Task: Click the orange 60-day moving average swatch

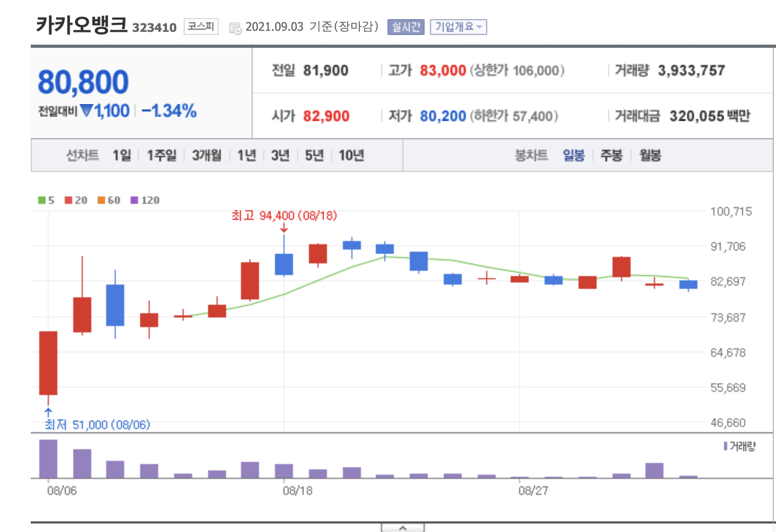Action: click(x=101, y=200)
